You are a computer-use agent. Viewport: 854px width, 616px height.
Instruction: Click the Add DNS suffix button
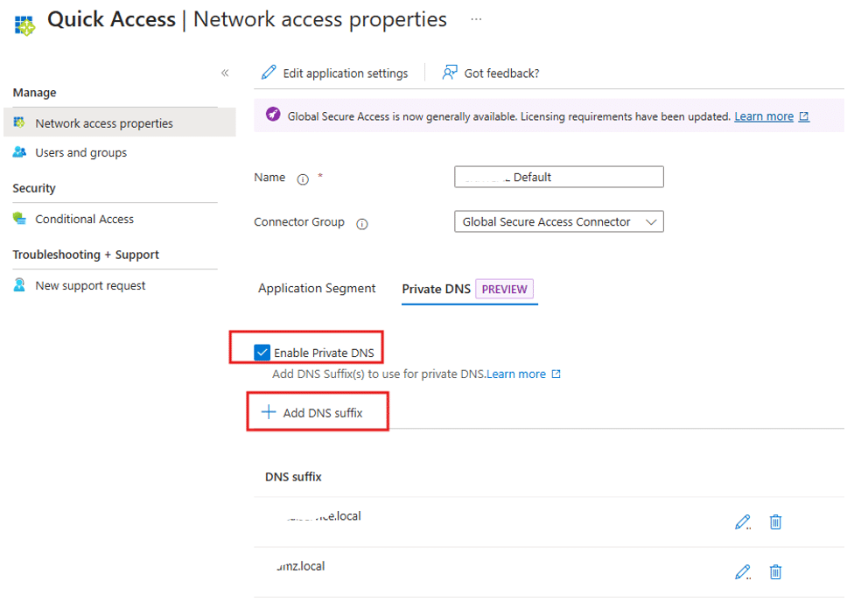tap(312, 413)
